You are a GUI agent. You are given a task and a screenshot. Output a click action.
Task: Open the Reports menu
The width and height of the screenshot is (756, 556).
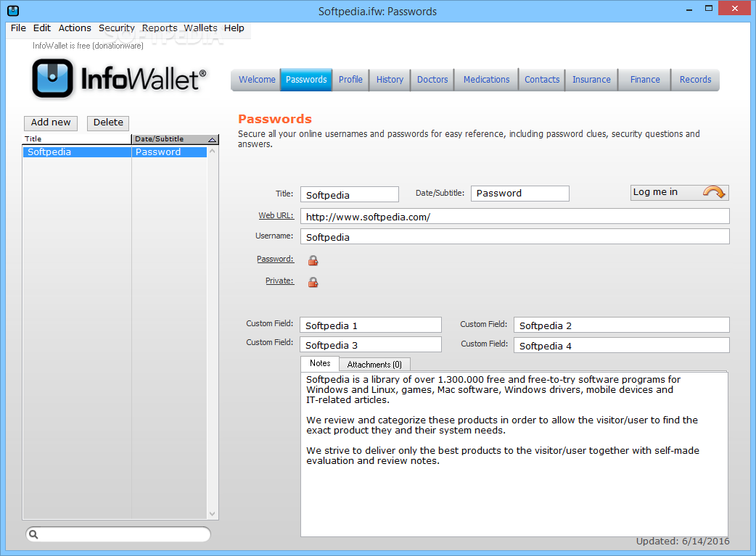tap(160, 28)
